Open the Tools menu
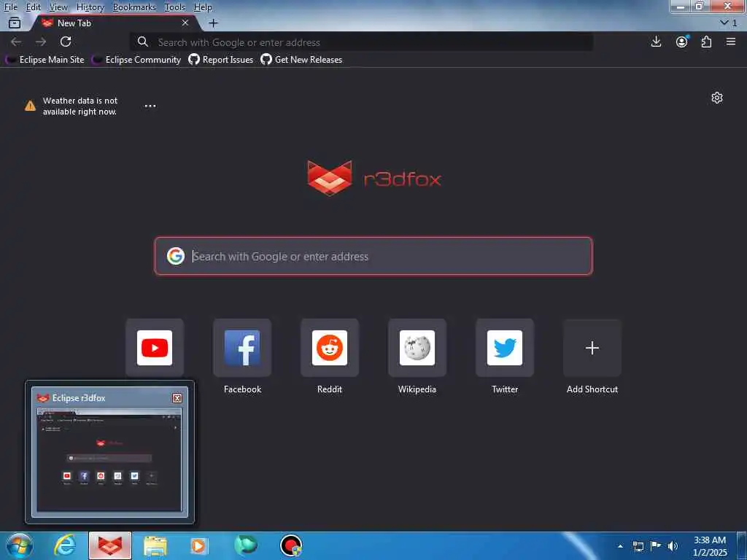Screen dimensions: 747x560 point(175,7)
